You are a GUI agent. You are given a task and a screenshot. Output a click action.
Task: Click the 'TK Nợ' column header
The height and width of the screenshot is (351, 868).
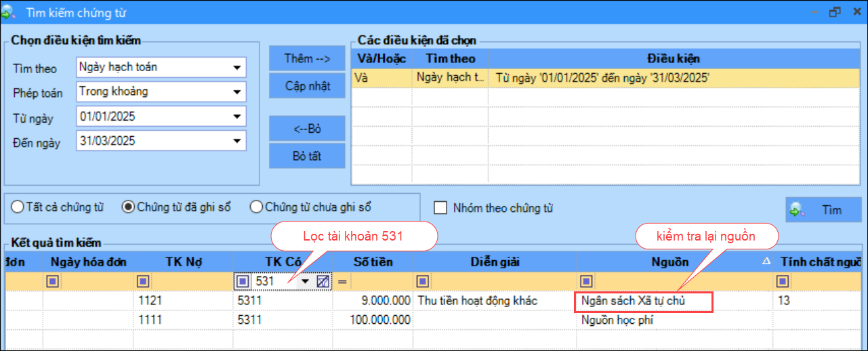182,262
